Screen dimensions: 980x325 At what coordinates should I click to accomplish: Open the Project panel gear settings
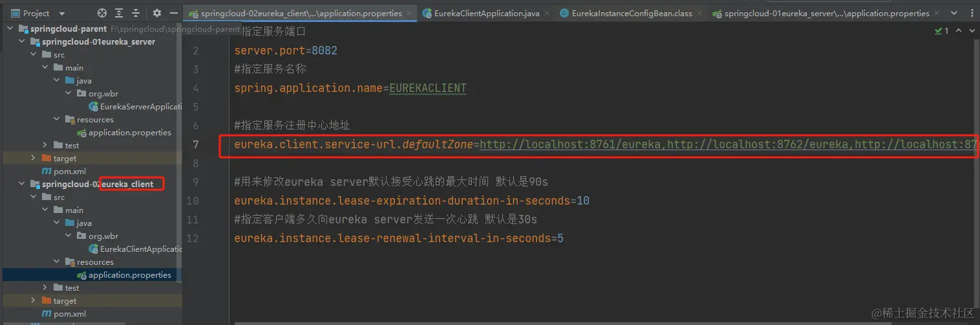click(157, 13)
